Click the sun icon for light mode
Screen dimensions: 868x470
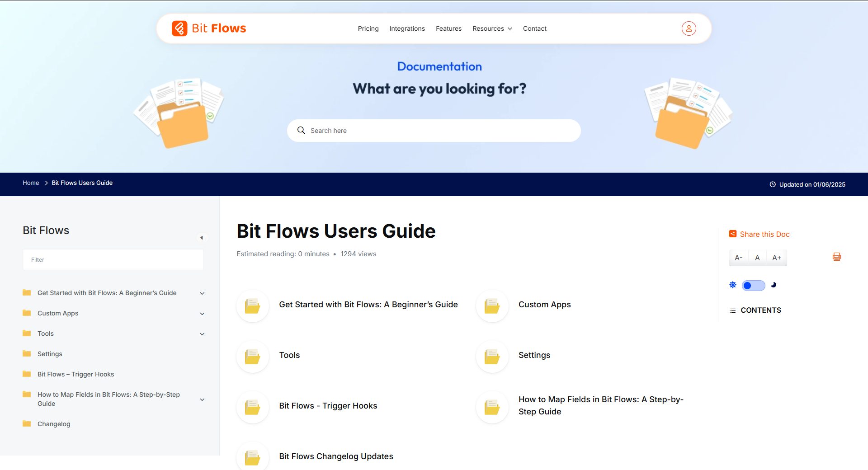[732, 285]
